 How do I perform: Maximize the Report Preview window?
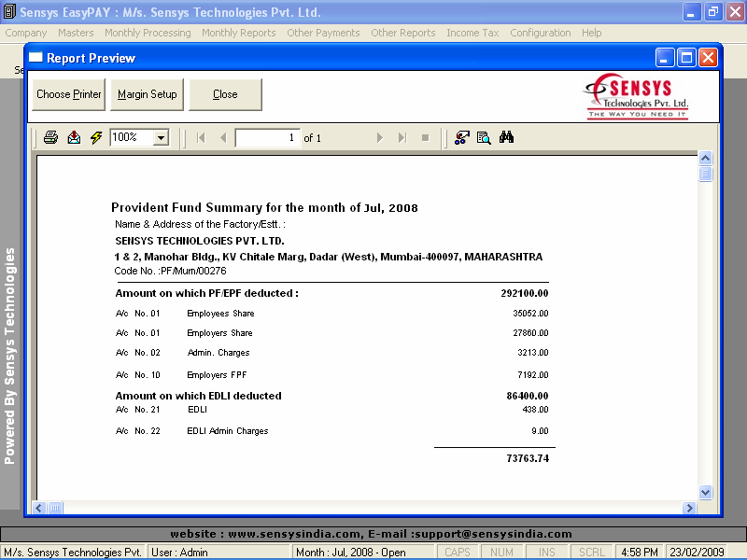point(686,58)
